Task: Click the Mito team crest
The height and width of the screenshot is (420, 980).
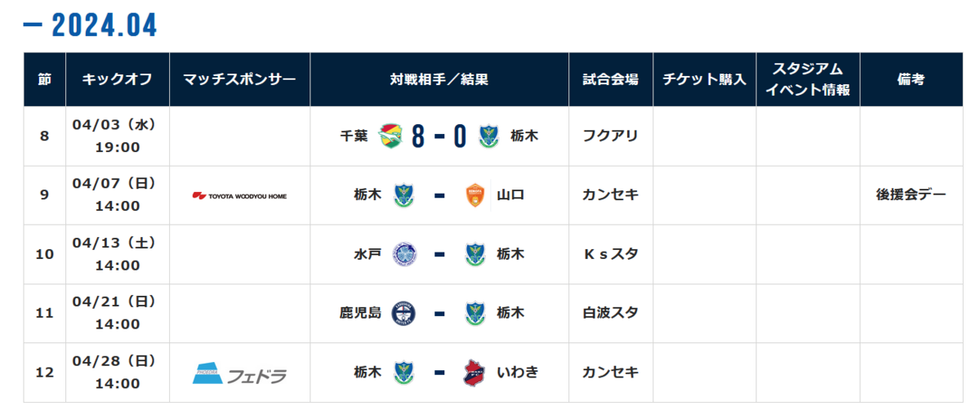Action: 404,254
